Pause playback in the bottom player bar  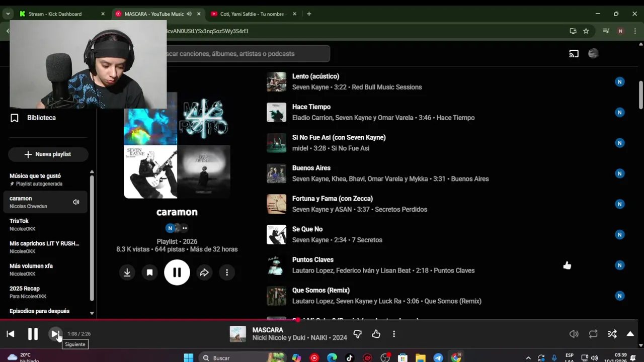(33, 334)
